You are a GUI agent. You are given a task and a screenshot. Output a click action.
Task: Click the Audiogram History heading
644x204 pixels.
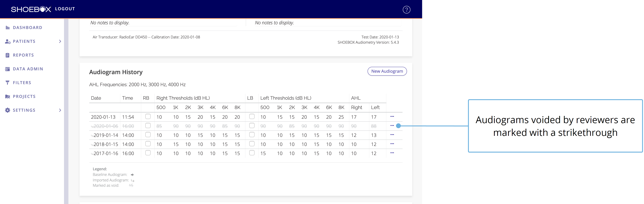click(116, 72)
